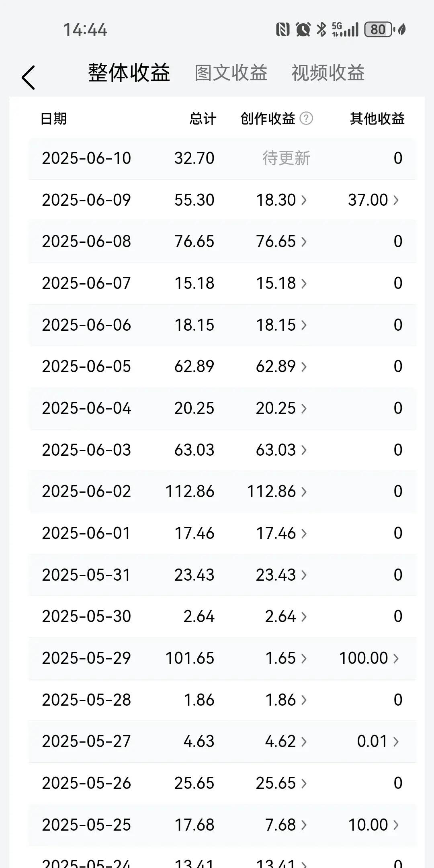
Task: Tap the 待更新 pending status text
Action: [286, 158]
